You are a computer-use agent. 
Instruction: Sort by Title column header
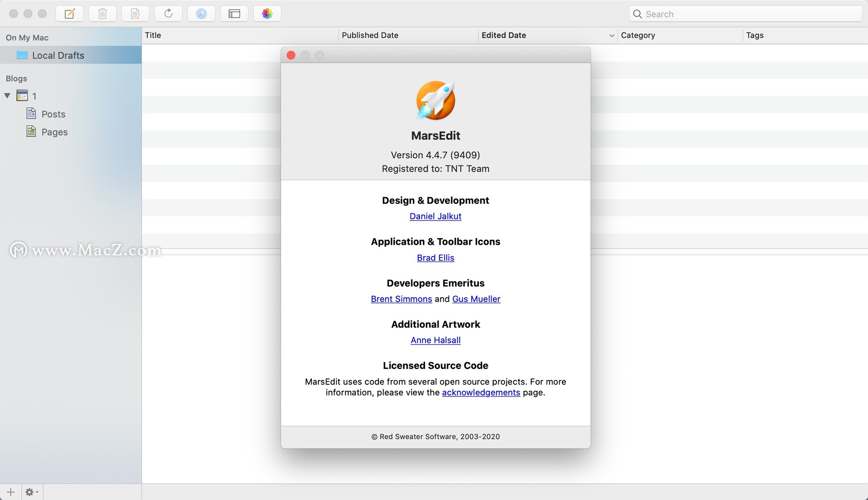pos(241,35)
